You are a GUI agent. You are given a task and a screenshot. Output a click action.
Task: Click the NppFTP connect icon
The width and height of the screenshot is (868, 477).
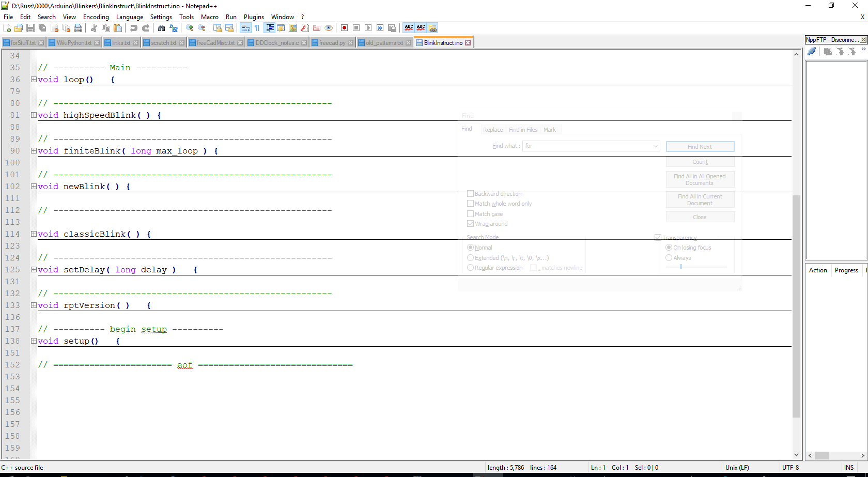[812, 52]
